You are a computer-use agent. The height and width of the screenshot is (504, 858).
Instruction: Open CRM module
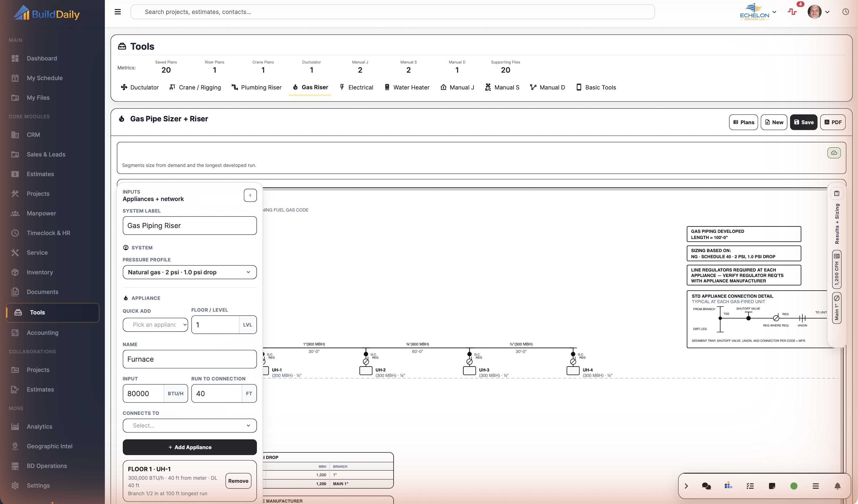[x=52, y=135]
